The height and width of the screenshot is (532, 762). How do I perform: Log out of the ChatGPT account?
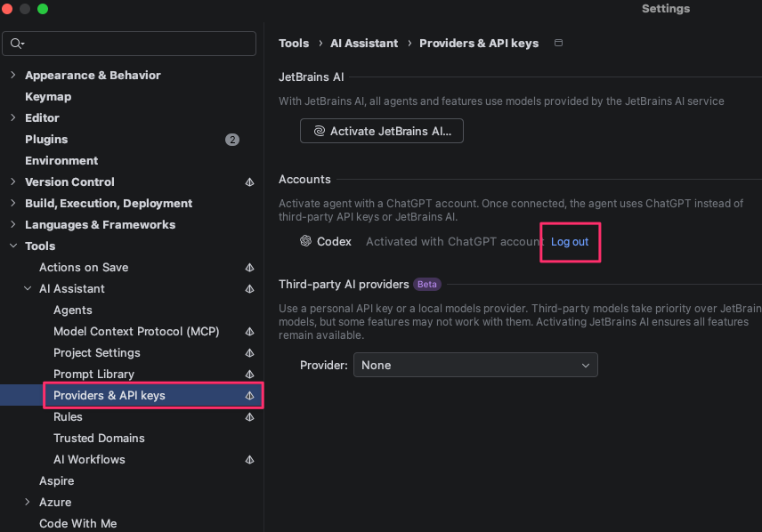tap(570, 241)
